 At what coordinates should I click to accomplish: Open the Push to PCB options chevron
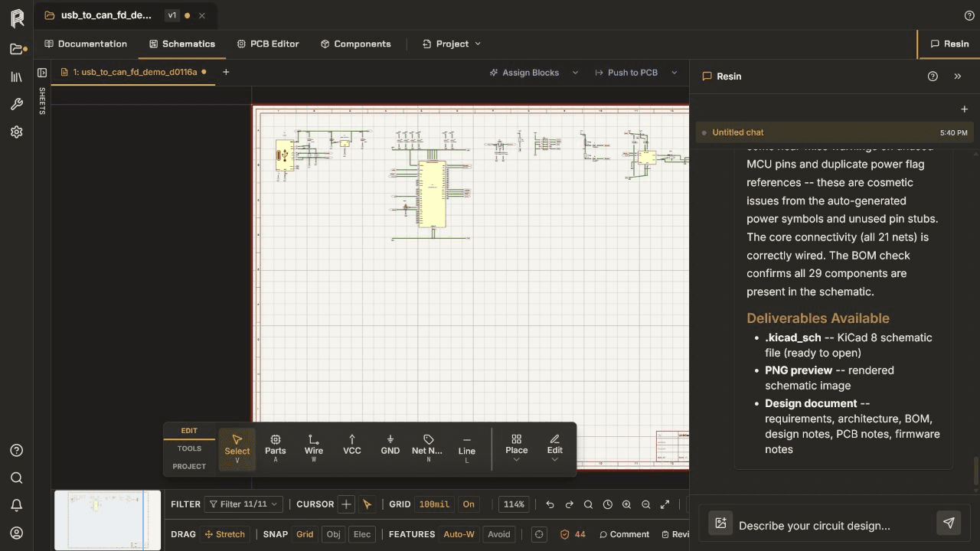coord(675,73)
